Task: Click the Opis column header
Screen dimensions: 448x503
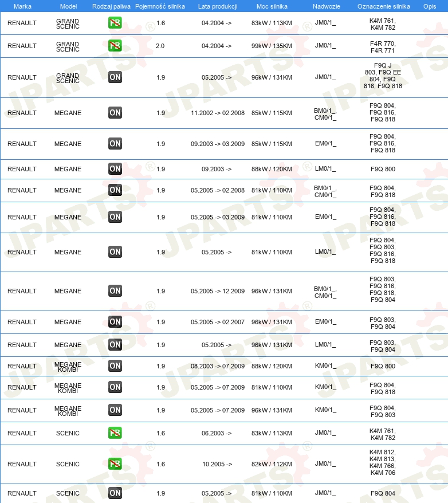Action: 430,6
